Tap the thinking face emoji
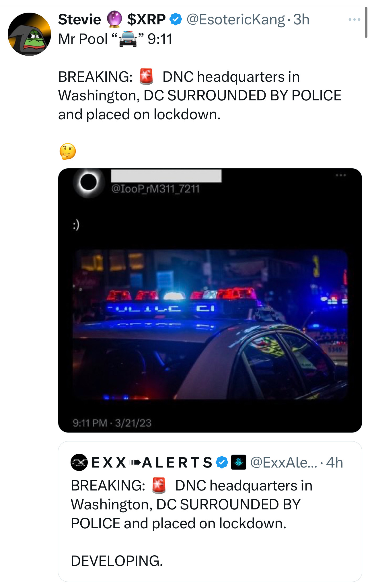Screen dimensions: 370x588 click(68, 151)
